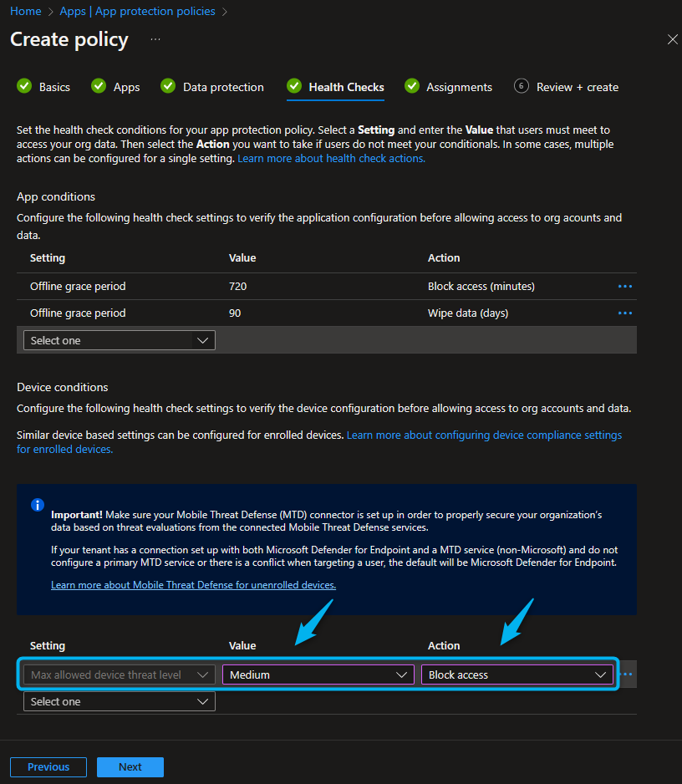Open App conditions 'Select one' setting dropdown
The image size is (682, 784).
click(x=119, y=340)
